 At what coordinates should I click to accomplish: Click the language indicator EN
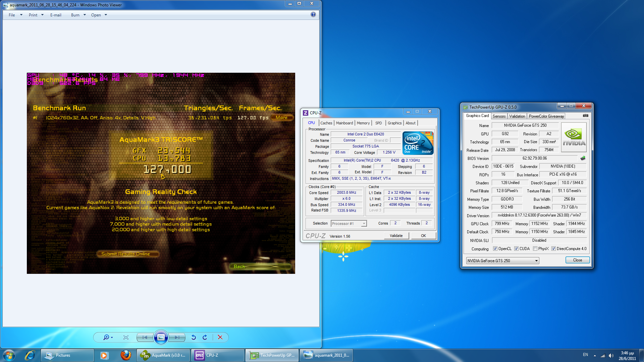pyautogui.click(x=585, y=355)
